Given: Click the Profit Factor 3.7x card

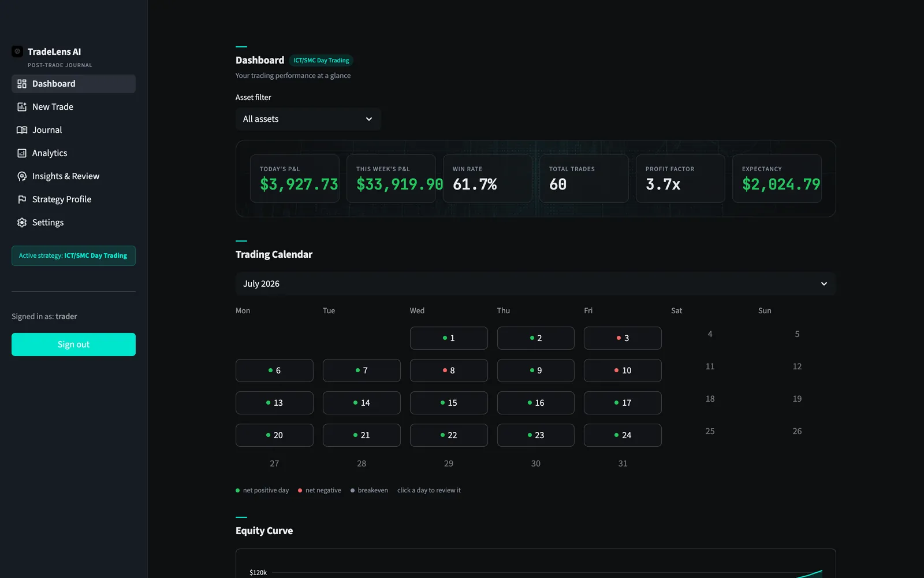Looking at the screenshot, I should [680, 179].
